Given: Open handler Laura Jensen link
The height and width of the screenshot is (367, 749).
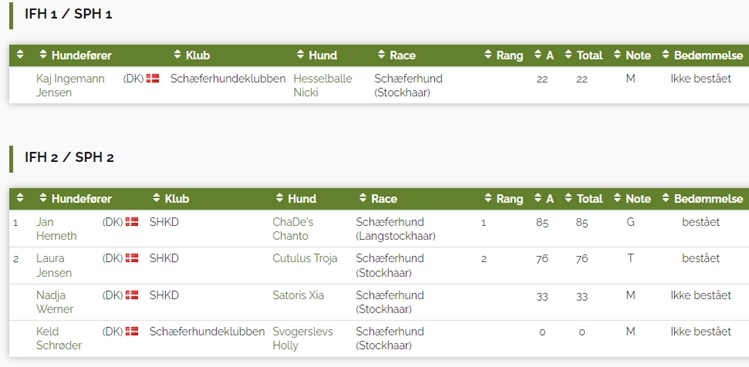Looking at the screenshot, I should coord(54,266).
